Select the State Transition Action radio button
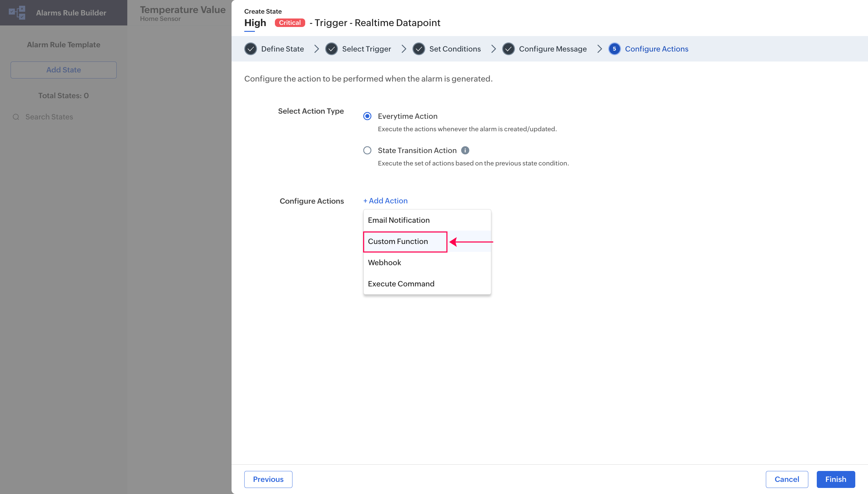Image resolution: width=868 pixels, height=494 pixels. click(367, 150)
